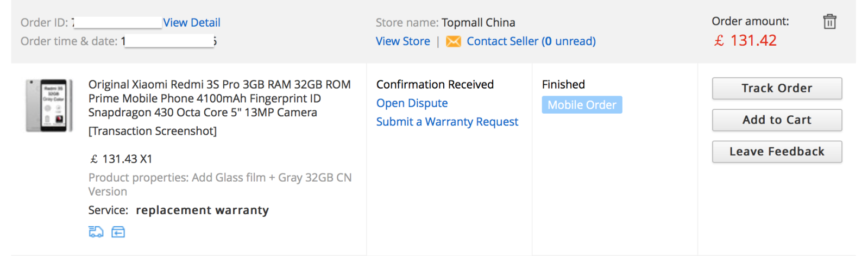Click the Mobile Order badge

pyautogui.click(x=582, y=105)
